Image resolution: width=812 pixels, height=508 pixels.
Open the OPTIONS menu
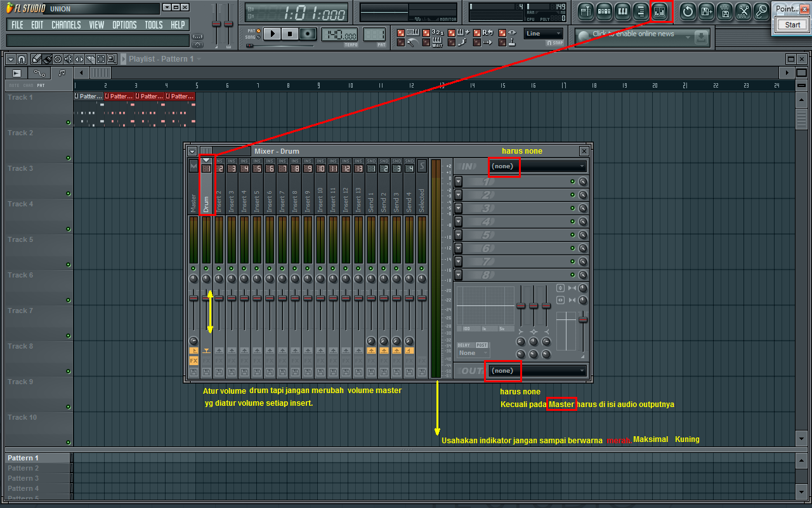tap(124, 25)
